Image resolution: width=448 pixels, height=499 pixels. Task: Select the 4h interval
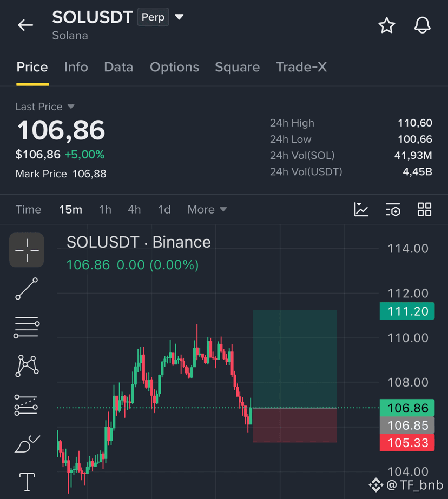[134, 209]
